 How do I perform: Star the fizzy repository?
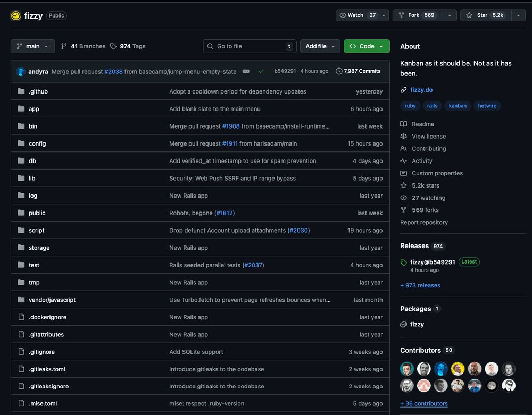pos(486,15)
